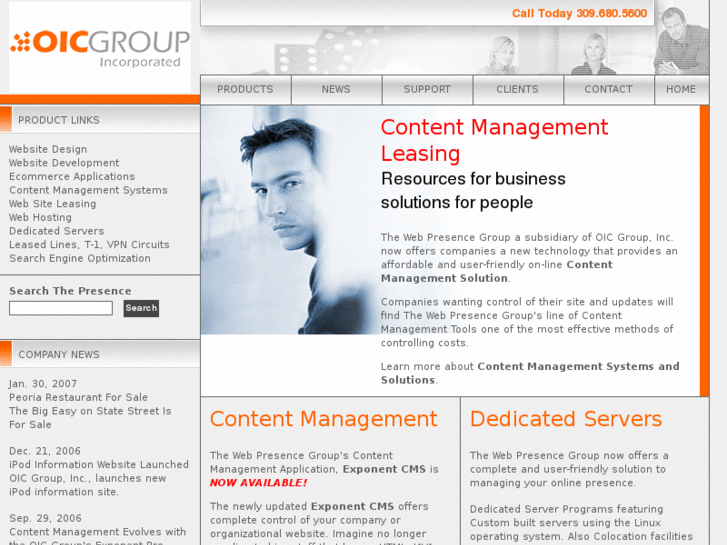This screenshot has width=727, height=545.
Task: Click the orange Dedicated Servers section heading
Action: [x=566, y=419]
